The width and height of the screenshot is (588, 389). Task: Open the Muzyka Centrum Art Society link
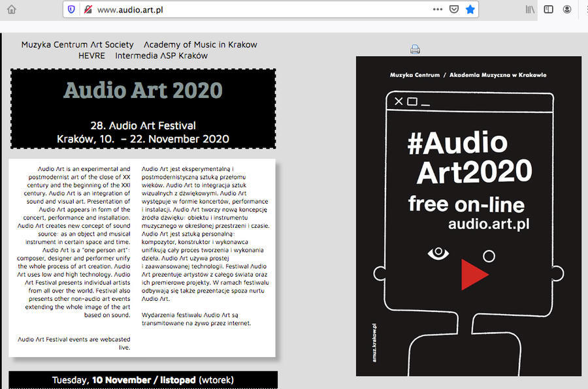pyautogui.click(x=77, y=44)
